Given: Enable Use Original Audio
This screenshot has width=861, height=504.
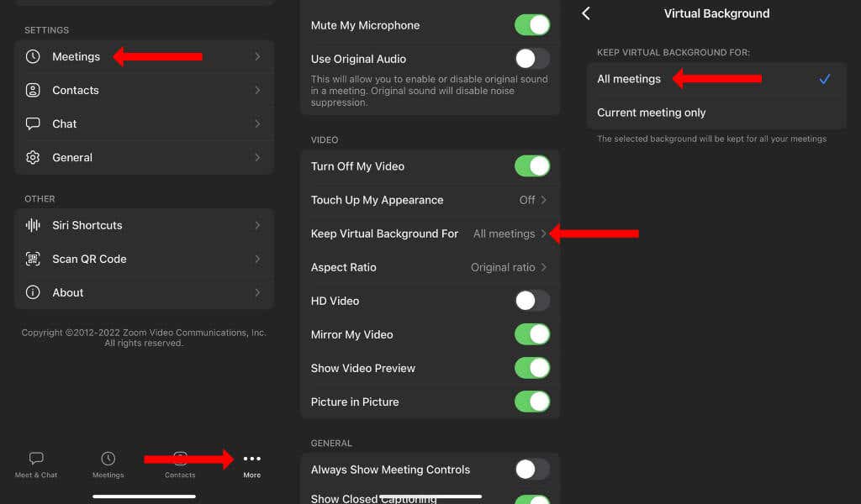Looking at the screenshot, I should [531, 59].
